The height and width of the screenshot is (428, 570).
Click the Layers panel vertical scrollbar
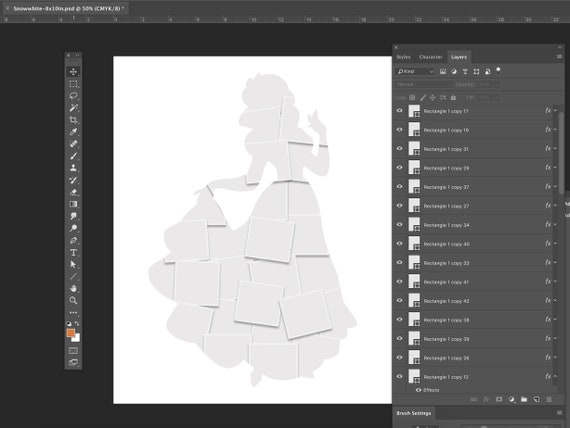(x=561, y=153)
